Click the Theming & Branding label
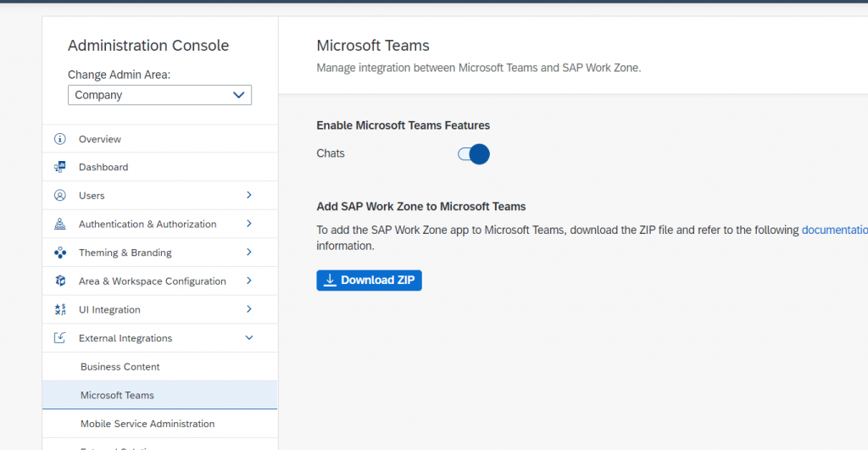Viewport: 868px width, 450px height. (125, 253)
